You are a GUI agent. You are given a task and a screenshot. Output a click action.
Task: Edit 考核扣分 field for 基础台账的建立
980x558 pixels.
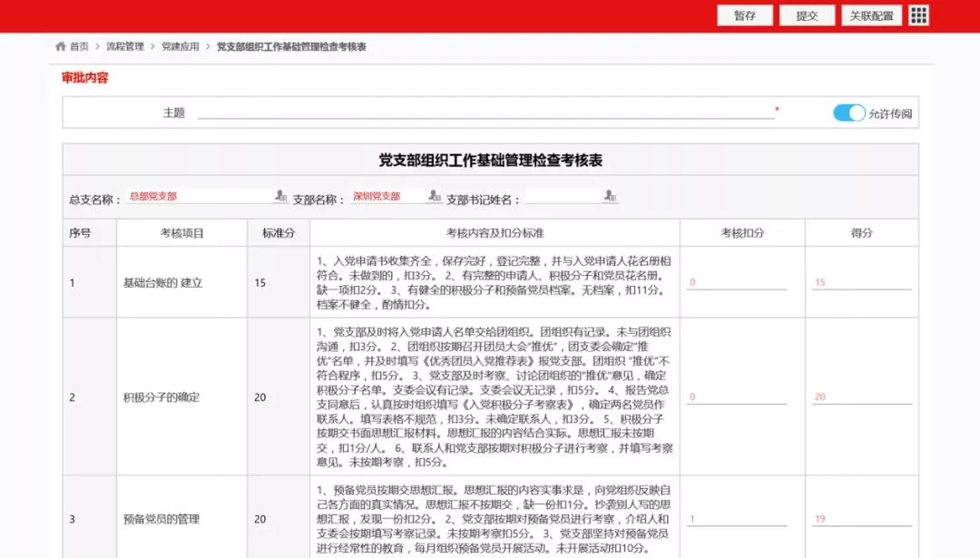point(736,282)
